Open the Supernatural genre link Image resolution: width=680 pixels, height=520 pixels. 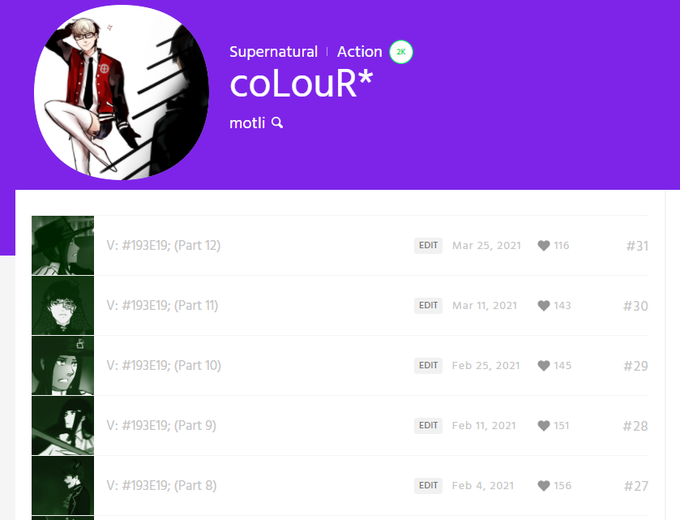[274, 52]
